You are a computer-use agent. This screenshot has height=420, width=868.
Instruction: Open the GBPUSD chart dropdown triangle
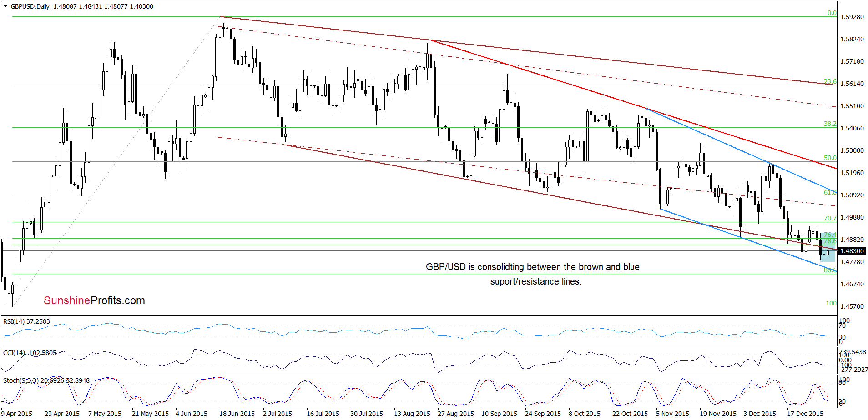click(5, 6)
